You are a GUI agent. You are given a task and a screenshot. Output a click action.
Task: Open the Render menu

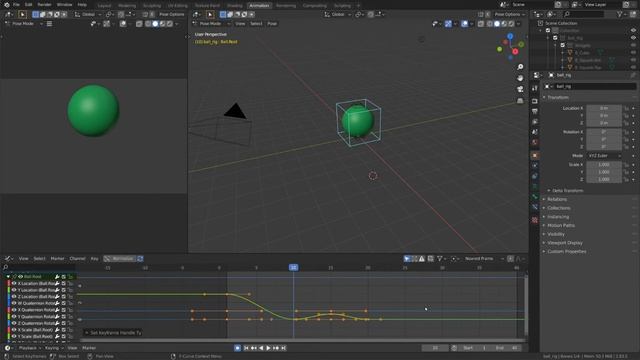point(44,4)
